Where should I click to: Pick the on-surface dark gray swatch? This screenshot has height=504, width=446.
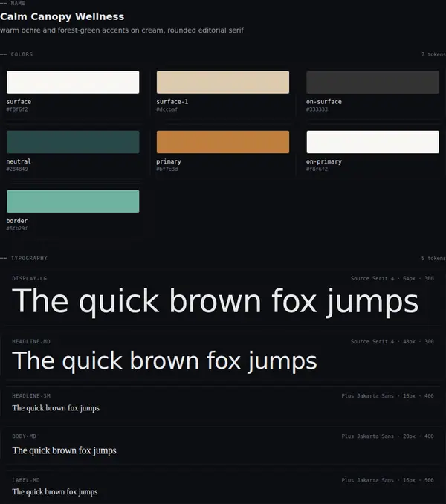(x=372, y=83)
